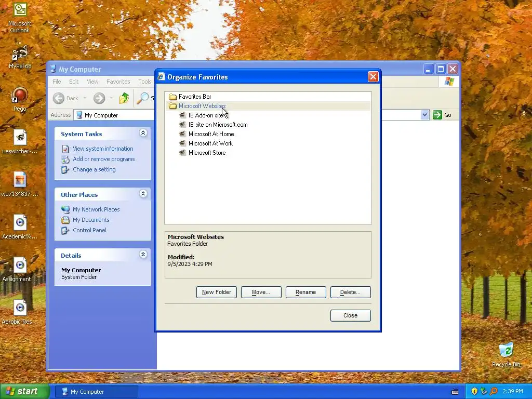Click Change a setting link

click(x=94, y=169)
